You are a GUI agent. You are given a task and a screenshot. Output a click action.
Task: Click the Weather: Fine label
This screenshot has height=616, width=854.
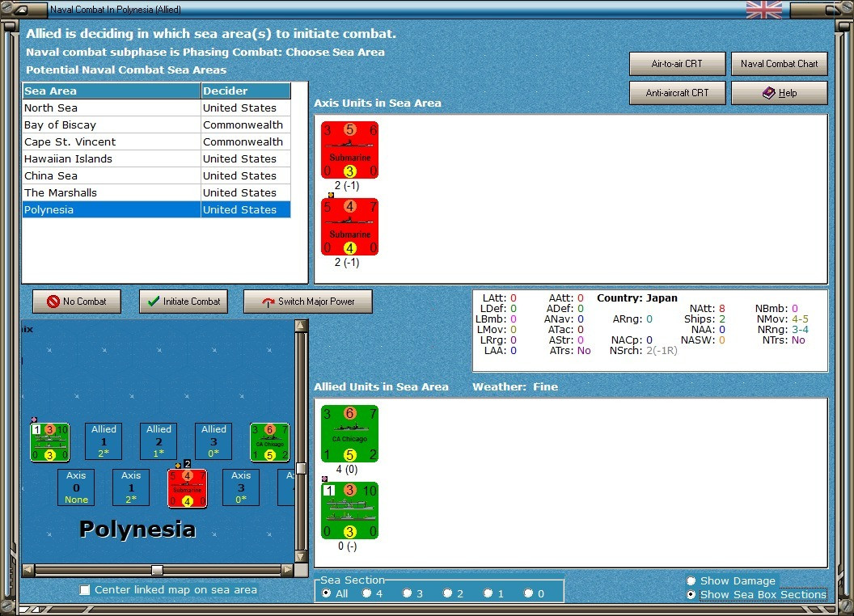(515, 386)
